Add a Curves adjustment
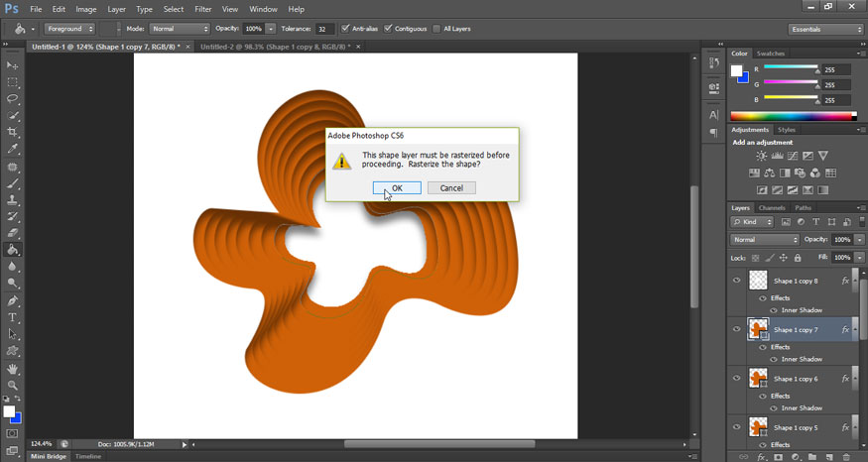 (x=793, y=156)
